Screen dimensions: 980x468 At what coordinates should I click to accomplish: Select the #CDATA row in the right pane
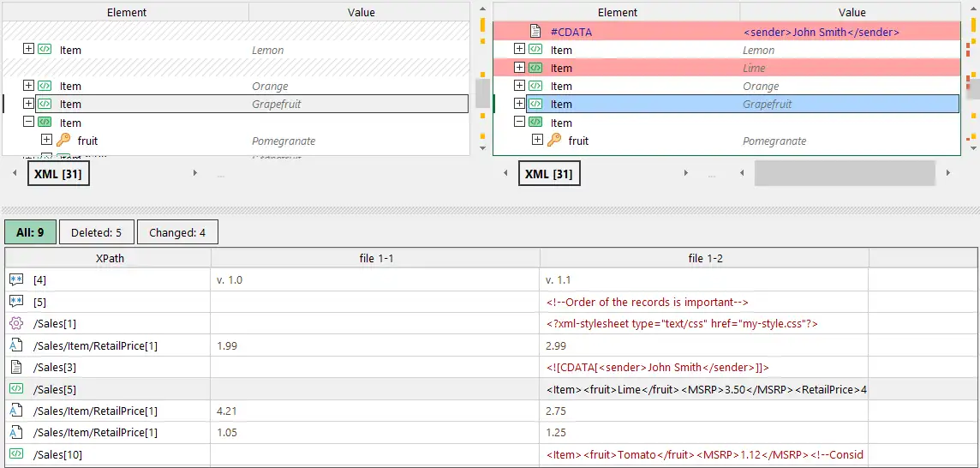coord(726,31)
